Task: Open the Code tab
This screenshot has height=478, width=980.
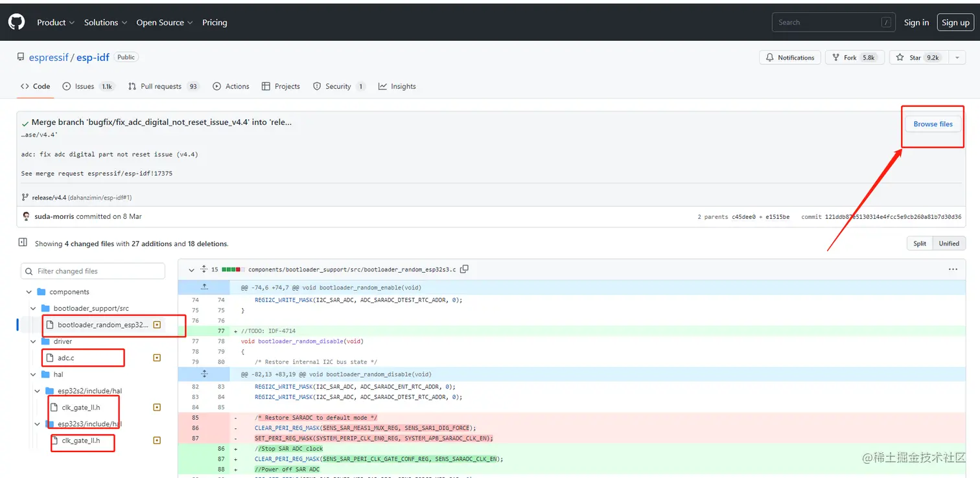Action: click(x=36, y=86)
